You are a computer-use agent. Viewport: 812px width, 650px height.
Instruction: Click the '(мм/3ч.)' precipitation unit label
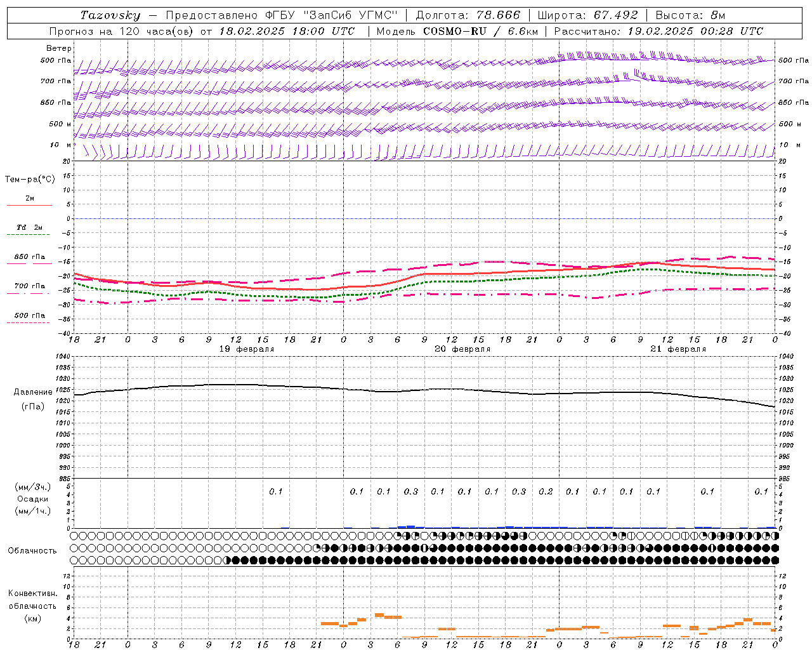tap(33, 487)
